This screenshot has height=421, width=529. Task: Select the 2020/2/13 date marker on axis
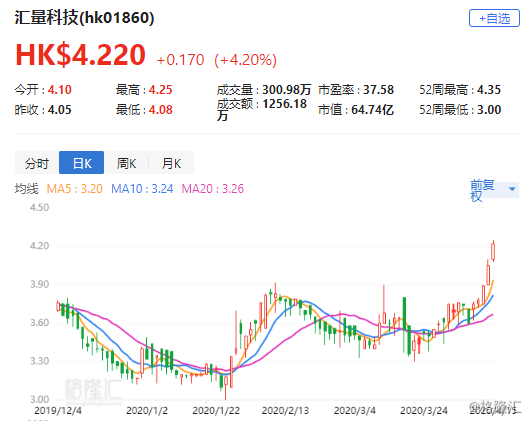285,411
